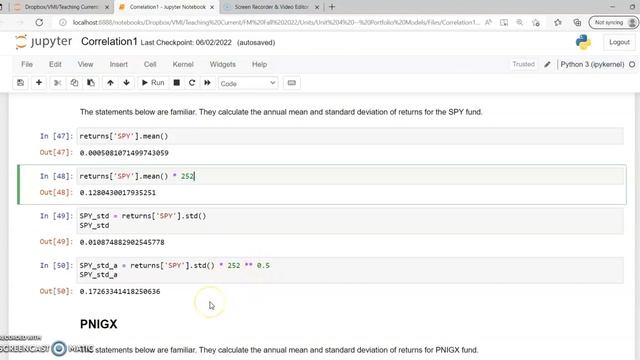Open a new browser tab
Viewport: 640px width, 360px height.
[332, 7]
